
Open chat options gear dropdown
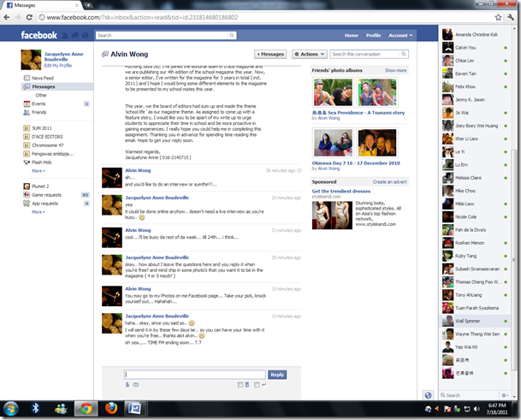tap(505, 395)
